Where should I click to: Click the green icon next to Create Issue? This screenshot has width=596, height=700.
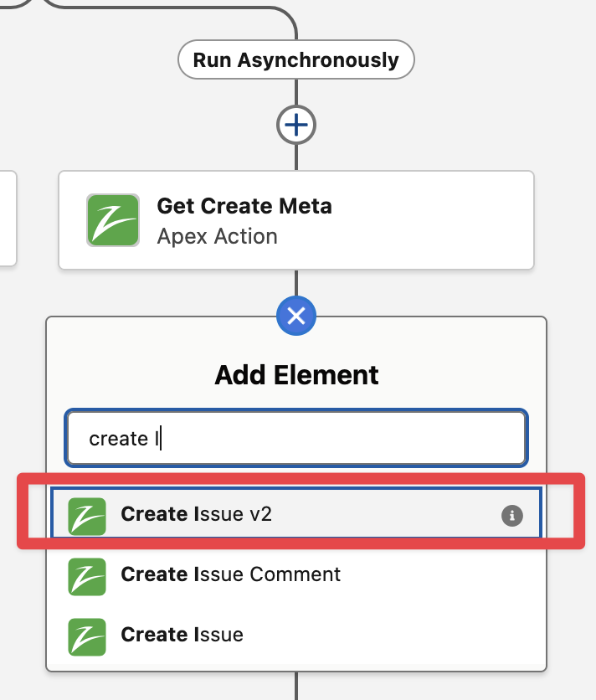pos(87,636)
